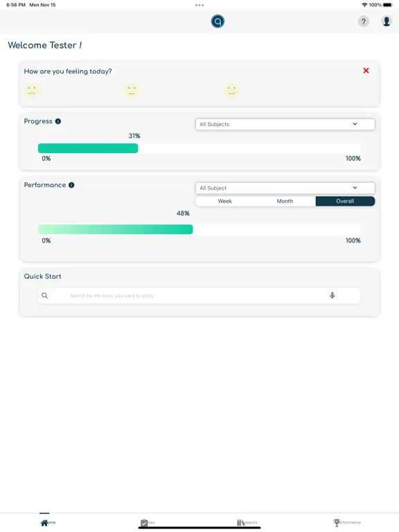Expand the All Subjects progress dropdown
The height and width of the screenshot is (532, 399).
pyautogui.click(x=285, y=124)
